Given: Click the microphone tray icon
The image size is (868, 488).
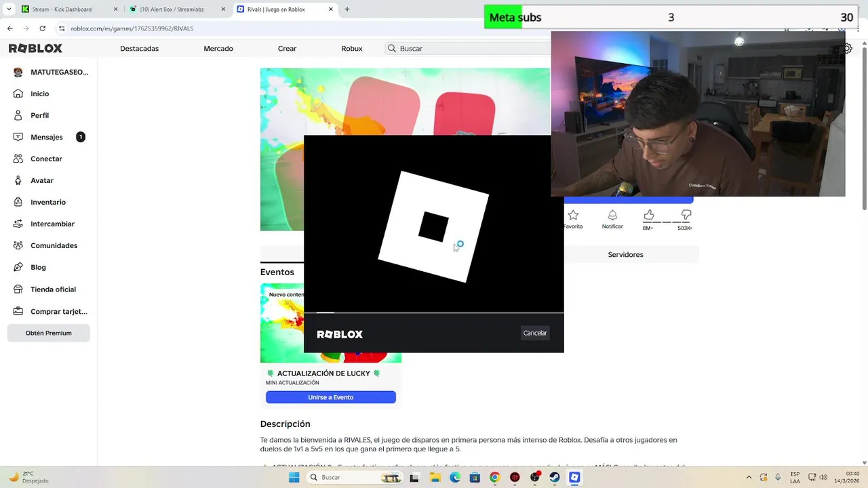Looking at the screenshot, I should click(778, 477).
